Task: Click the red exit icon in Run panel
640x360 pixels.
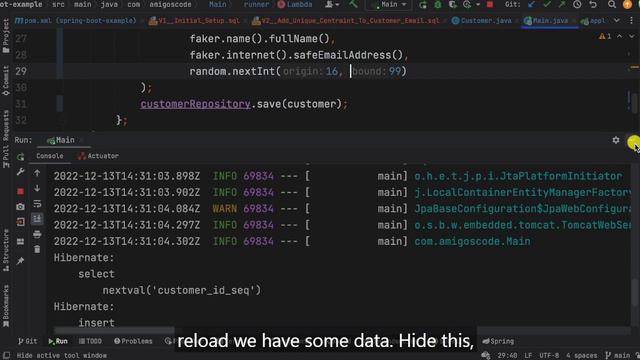Action: pos(20,222)
